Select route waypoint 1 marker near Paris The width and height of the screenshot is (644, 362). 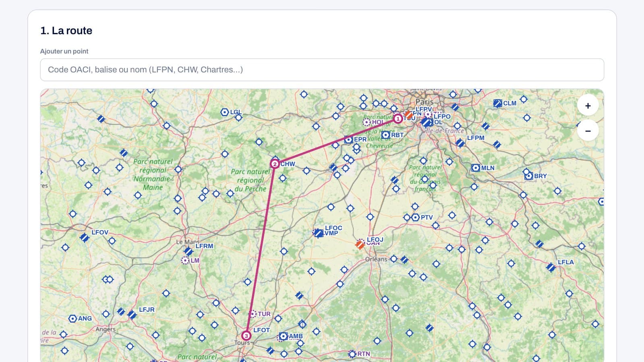(398, 119)
